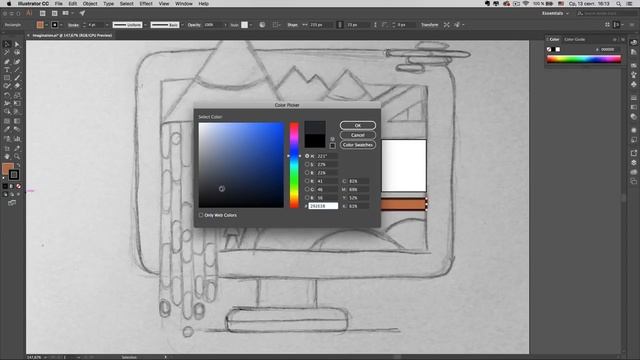The width and height of the screenshot is (640, 360).
Task: Click the OK button in Color Picker
Action: coord(358,125)
